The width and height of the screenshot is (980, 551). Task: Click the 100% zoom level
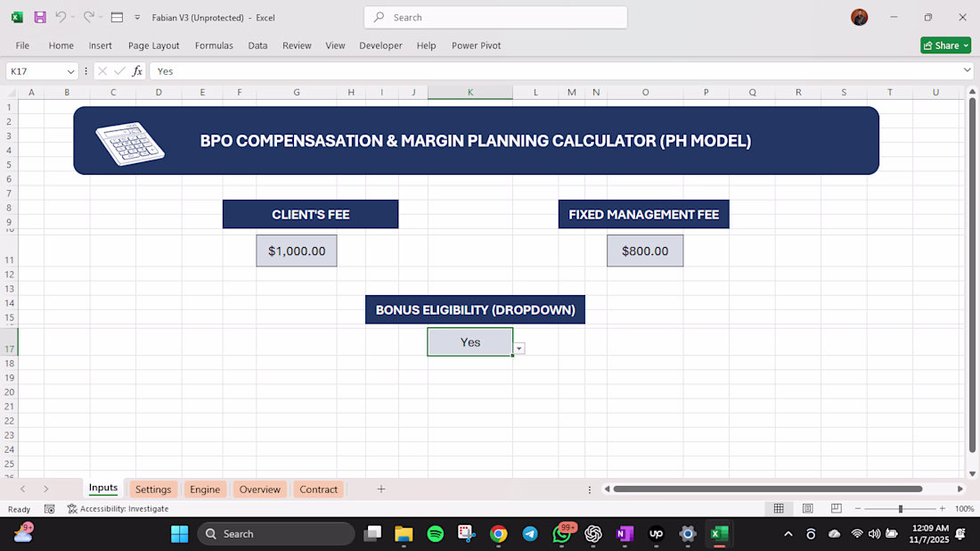(964, 509)
